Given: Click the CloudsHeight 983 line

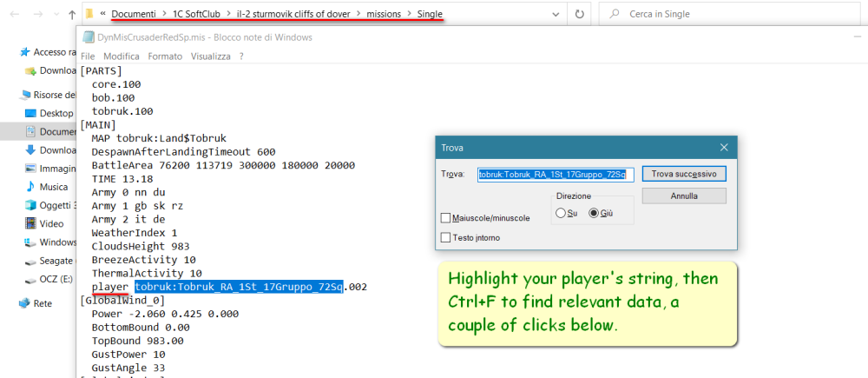Looking at the screenshot, I should click(x=141, y=246).
